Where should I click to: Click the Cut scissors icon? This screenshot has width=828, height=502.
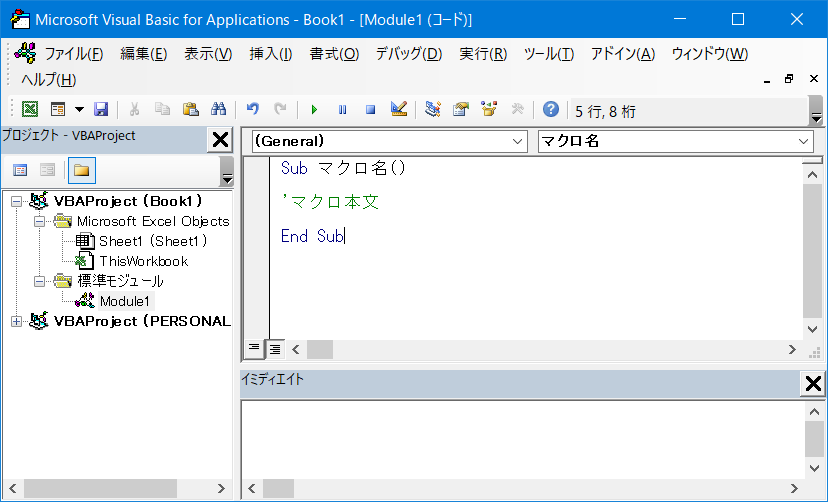(134, 109)
